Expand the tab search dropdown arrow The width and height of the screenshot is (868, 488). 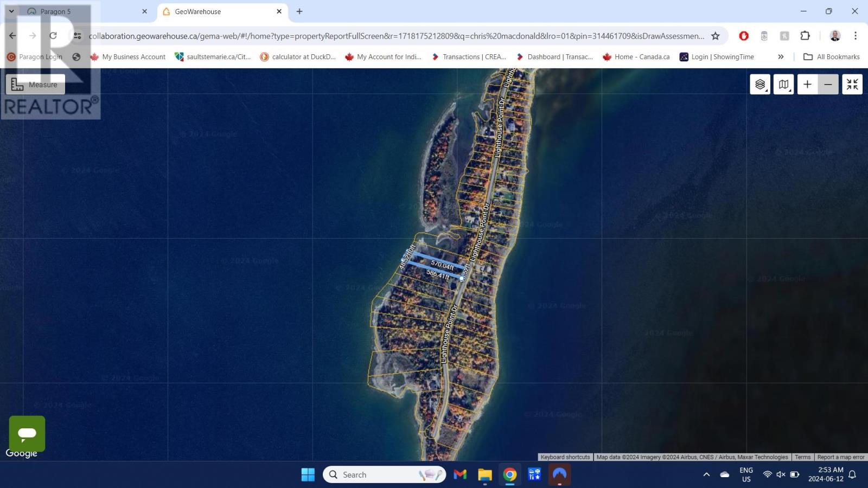coord(11,11)
